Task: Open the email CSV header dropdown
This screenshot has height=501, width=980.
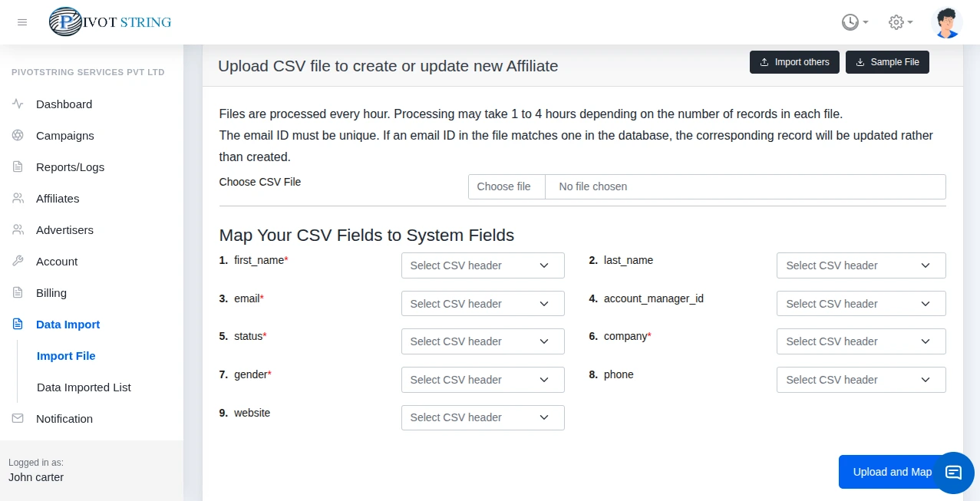Action: click(483, 304)
